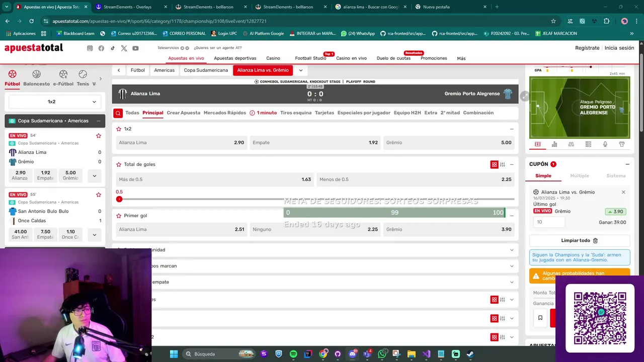Image resolution: width=644 pixels, height=362 pixels.
Task: Switch to the Tiros esquina tab
Action: click(296, 113)
